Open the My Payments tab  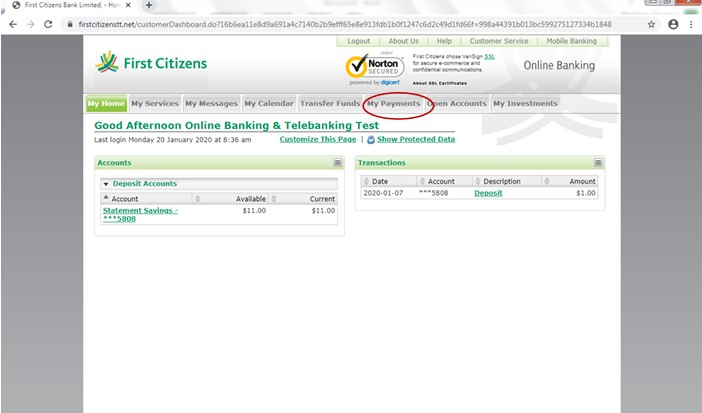point(393,103)
